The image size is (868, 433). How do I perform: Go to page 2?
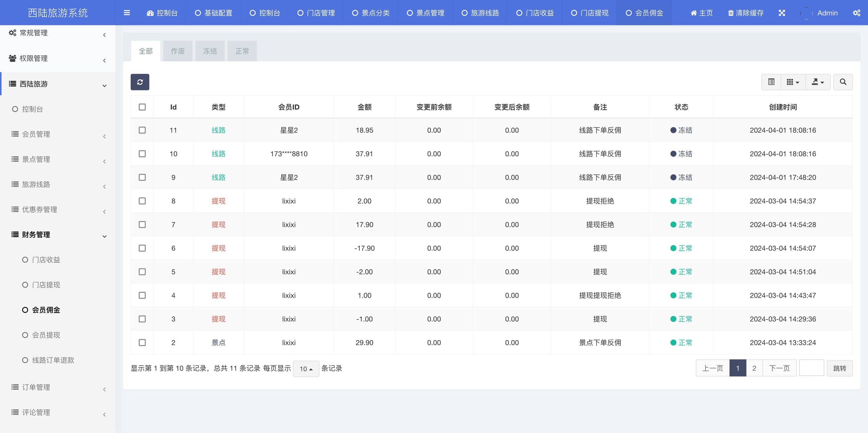(x=754, y=368)
